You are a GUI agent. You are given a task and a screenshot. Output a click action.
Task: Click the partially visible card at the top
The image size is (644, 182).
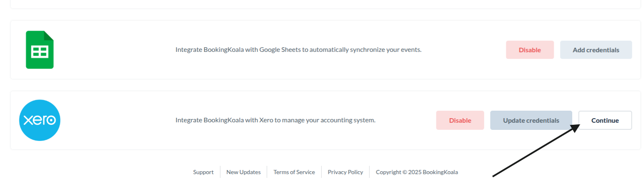(x=322, y=4)
